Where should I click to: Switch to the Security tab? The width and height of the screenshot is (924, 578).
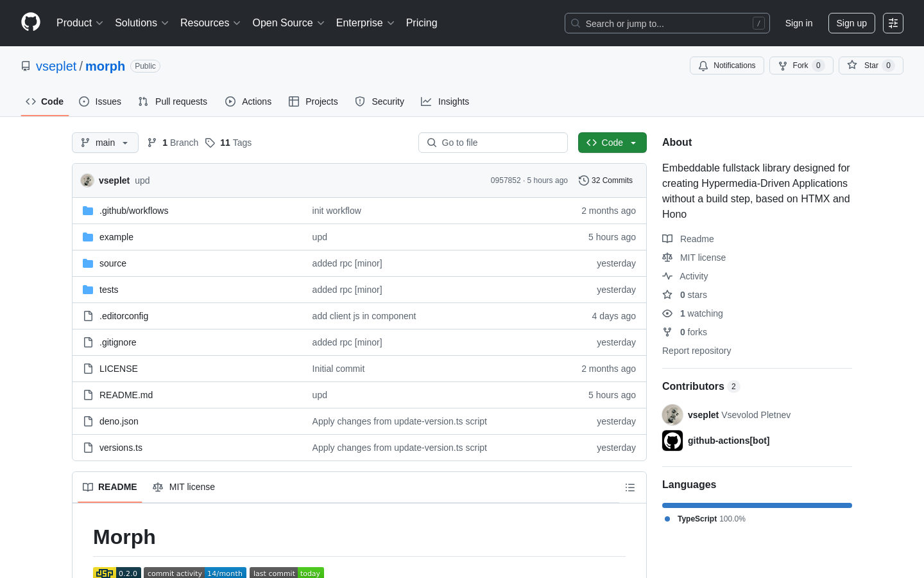379,101
